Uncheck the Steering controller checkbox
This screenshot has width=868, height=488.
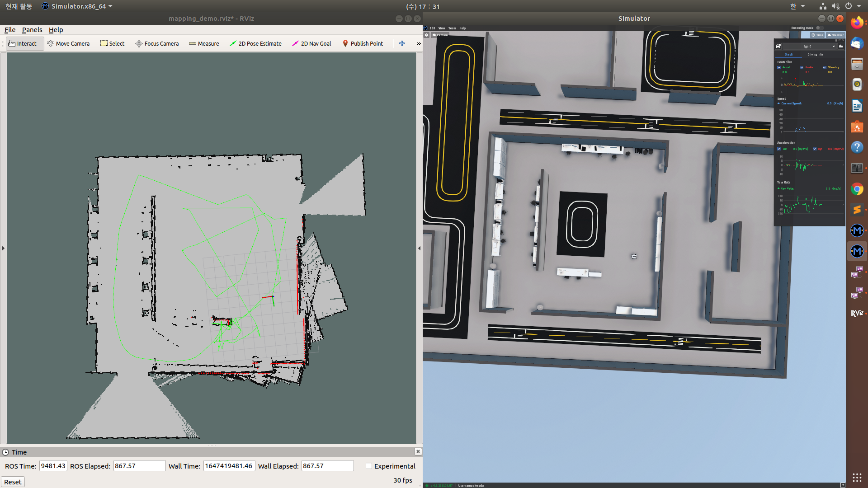point(825,67)
